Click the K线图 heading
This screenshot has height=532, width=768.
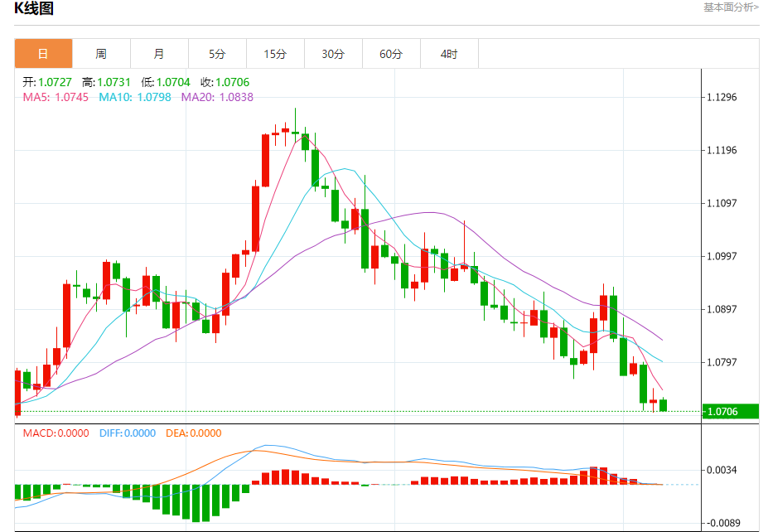point(33,8)
